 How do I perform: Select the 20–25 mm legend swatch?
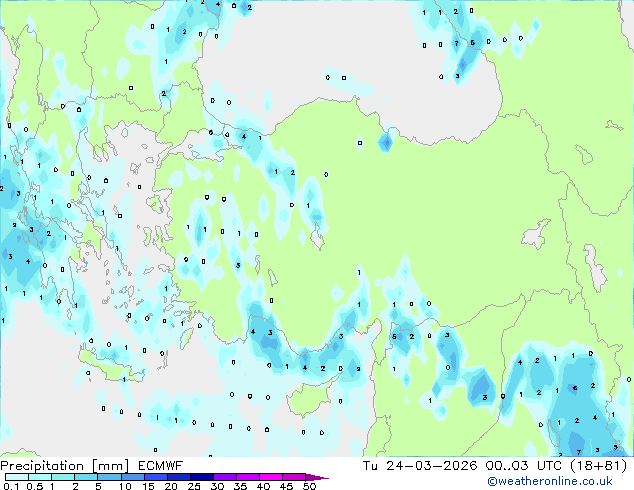click(178, 477)
